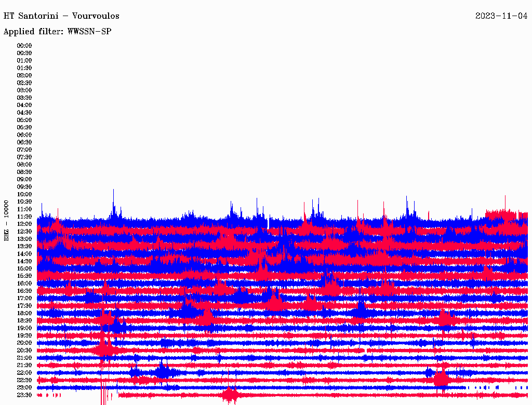Select the 21:00 time label

coord(24,358)
